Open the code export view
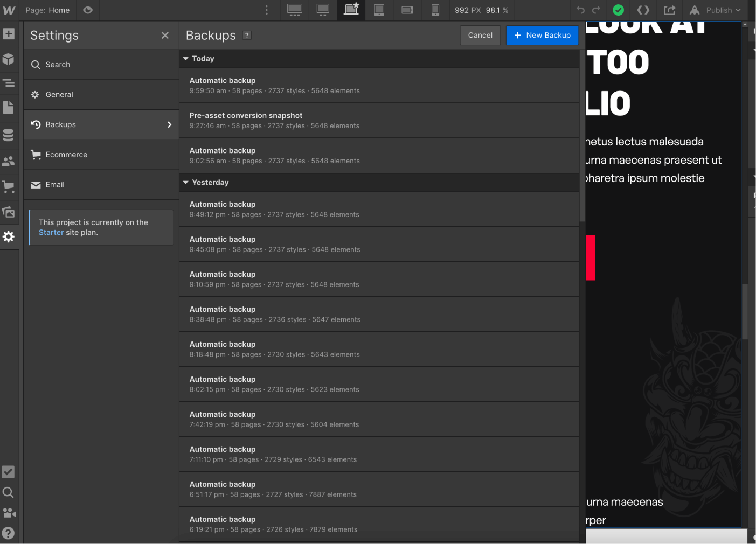The height and width of the screenshot is (544, 756). (643, 10)
